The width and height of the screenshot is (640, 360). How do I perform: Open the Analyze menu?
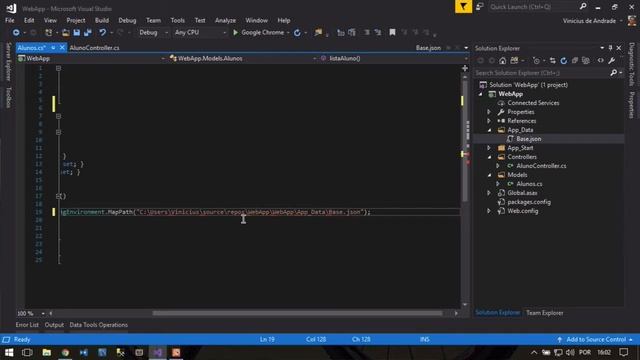point(225,20)
